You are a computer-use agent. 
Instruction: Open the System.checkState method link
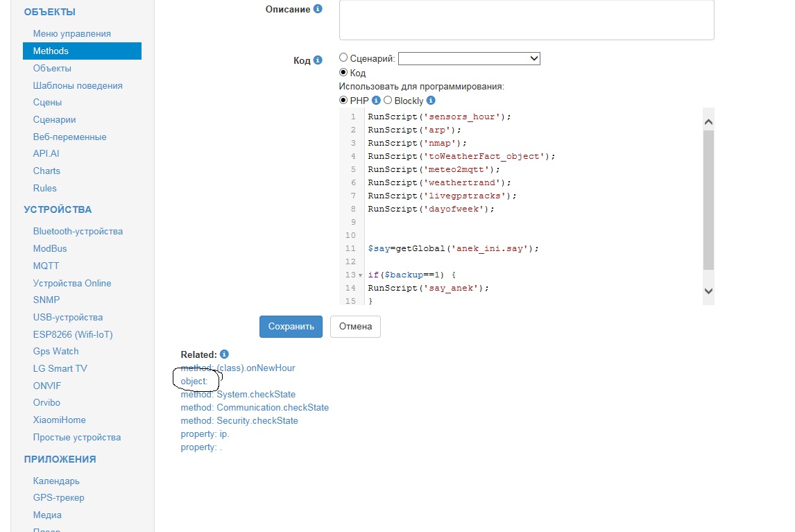tap(255, 395)
